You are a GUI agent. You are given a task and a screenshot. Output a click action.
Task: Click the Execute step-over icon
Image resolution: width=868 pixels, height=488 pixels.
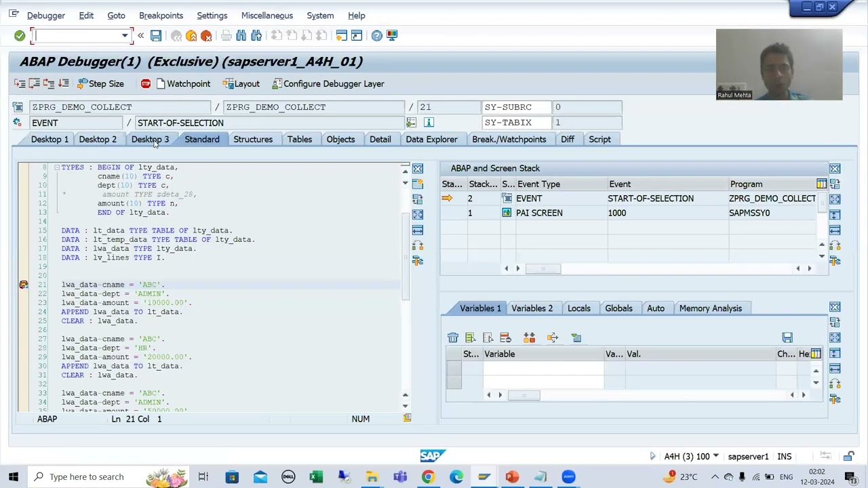(x=35, y=83)
